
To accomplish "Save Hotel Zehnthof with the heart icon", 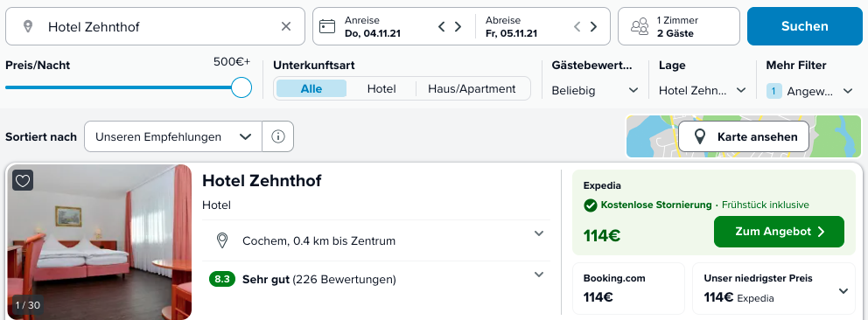I will [x=23, y=180].
